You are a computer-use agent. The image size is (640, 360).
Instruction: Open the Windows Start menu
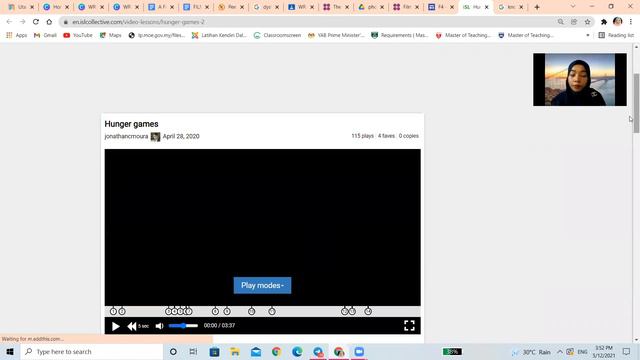point(10,352)
